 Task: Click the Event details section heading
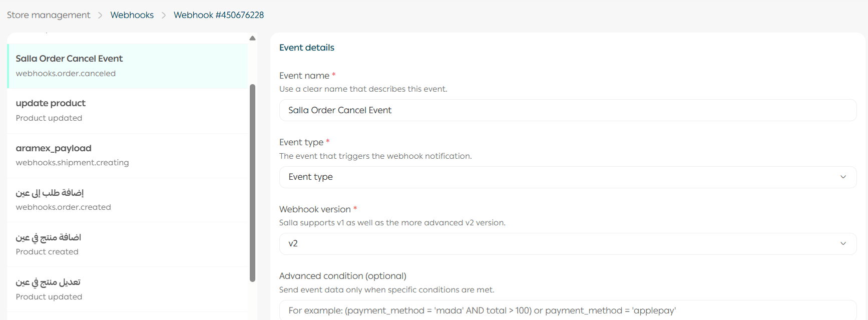[x=306, y=48]
